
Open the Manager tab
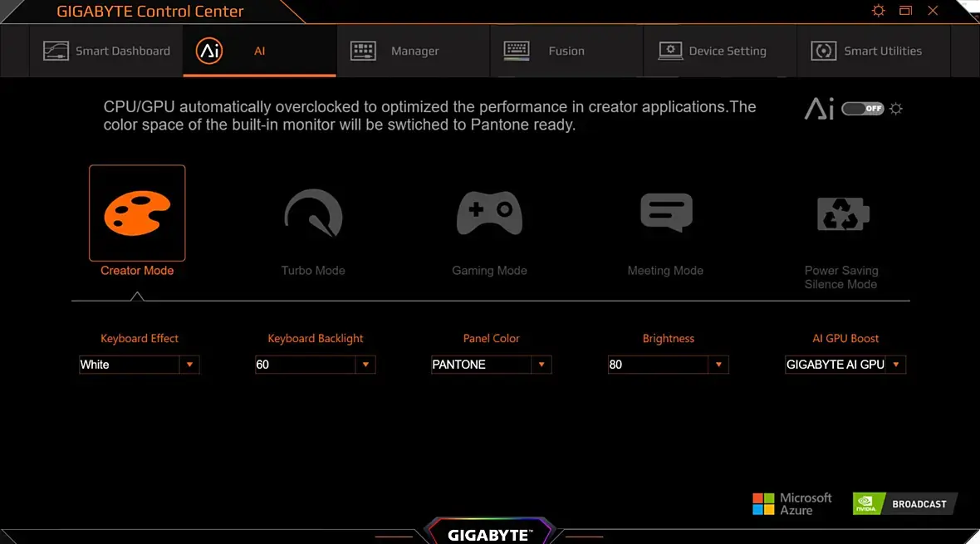point(413,51)
